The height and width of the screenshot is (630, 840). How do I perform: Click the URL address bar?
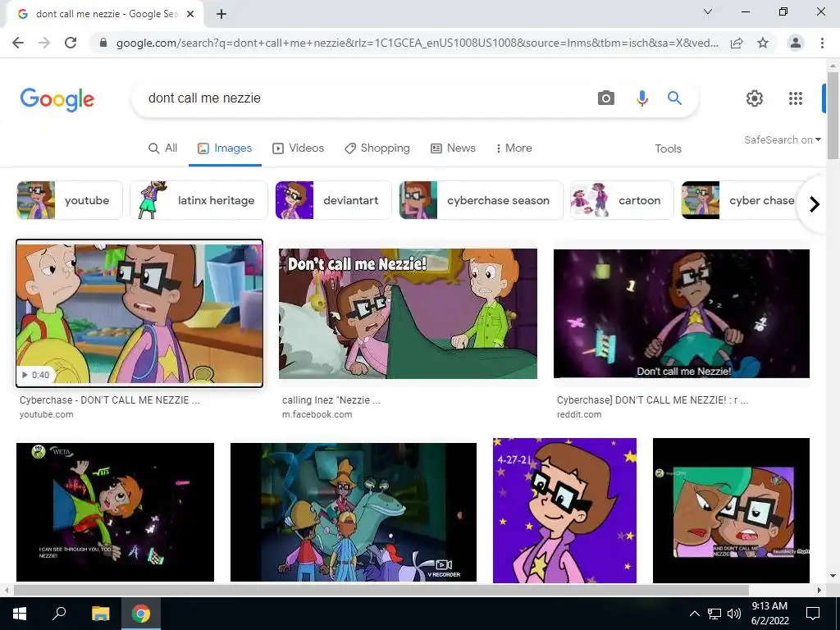click(417, 43)
